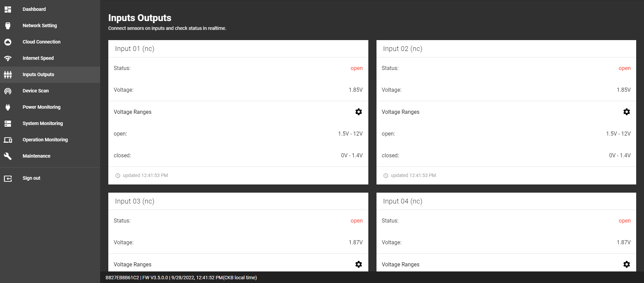Open Input 02 voltage ranges gear settings
Screen dimensions: 644x283
(627, 112)
